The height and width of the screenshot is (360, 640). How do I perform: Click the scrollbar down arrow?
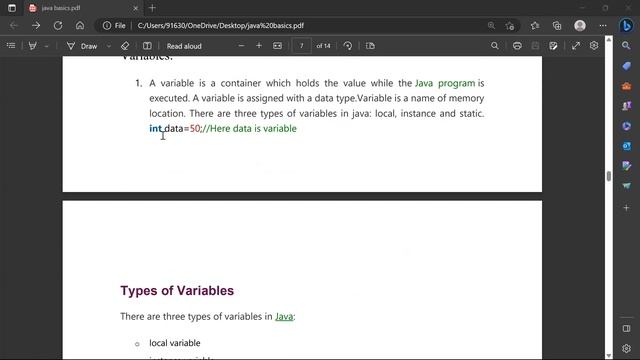coord(609,356)
